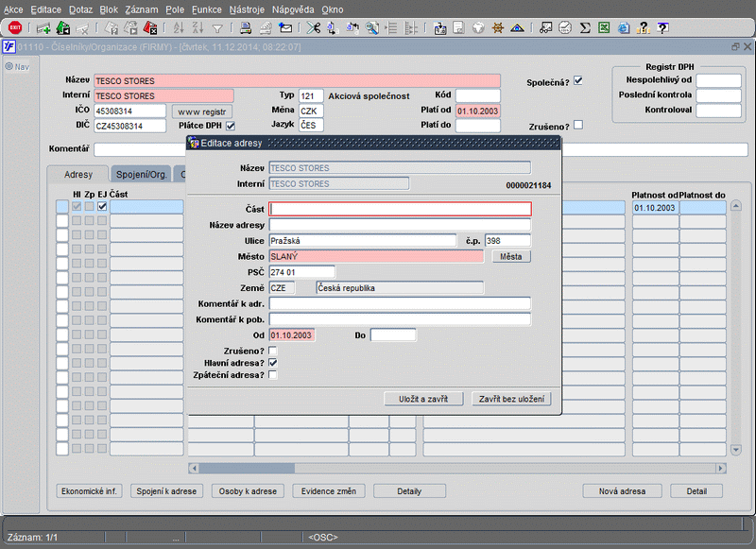Click the scissors cut icon

coord(314,28)
